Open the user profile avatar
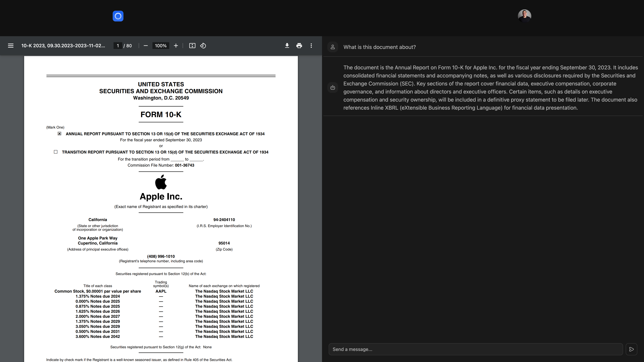 [x=524, y=16]
